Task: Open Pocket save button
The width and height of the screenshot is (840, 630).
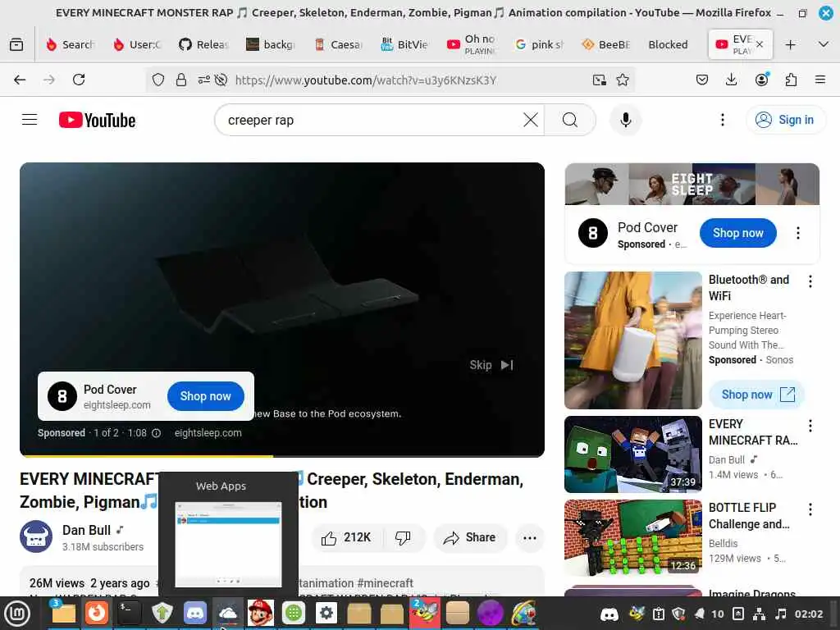Action: pos(702,80)
